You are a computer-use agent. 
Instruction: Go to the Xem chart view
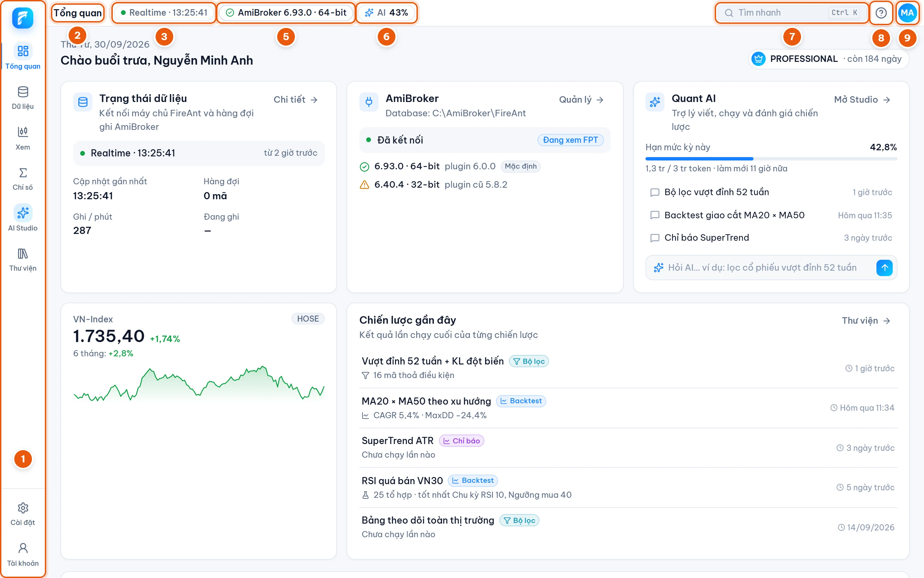click(22, 138)
